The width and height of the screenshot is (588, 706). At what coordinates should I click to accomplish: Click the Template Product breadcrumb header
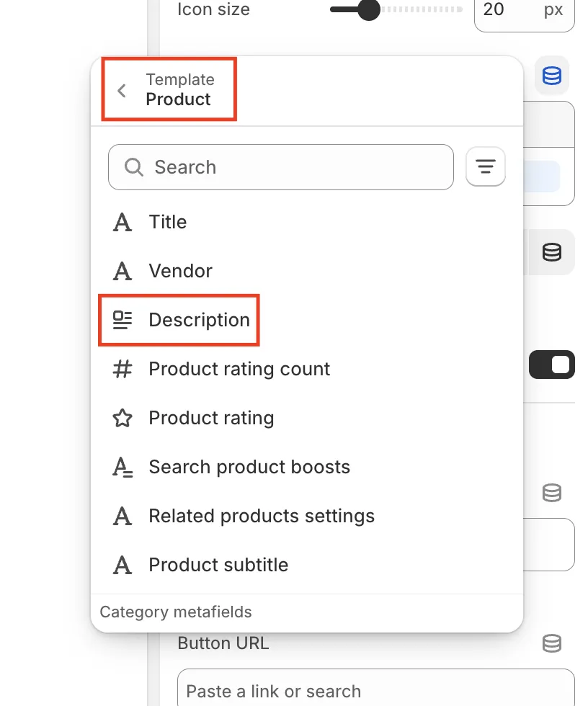pos(180,89)
